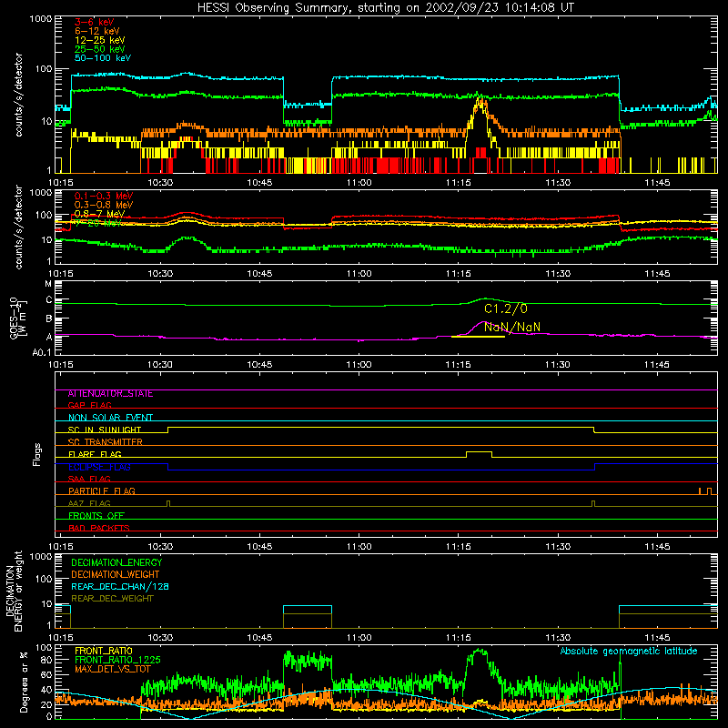Click the REAR_DEC_WEIGHT legend label

[112, 599]
